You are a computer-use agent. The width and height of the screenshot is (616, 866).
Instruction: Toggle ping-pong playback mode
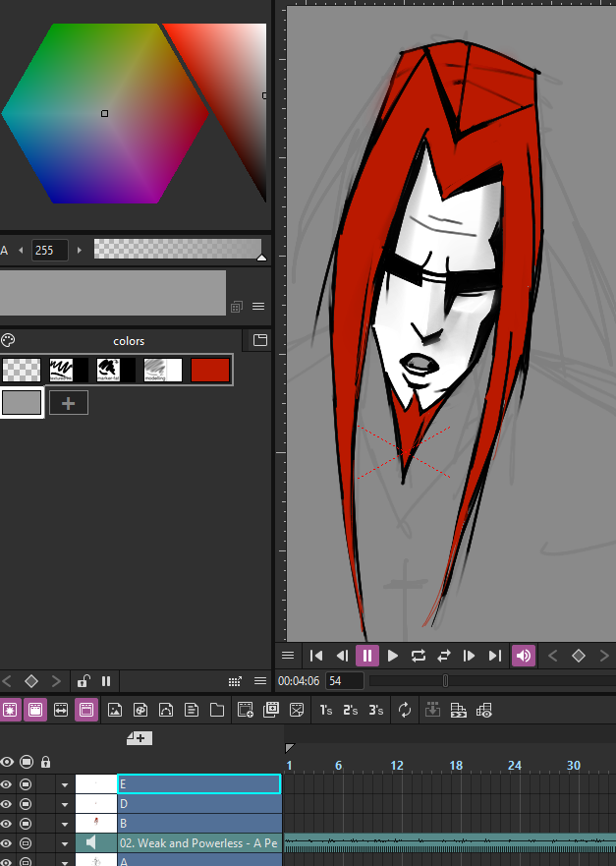pos(444,656)
